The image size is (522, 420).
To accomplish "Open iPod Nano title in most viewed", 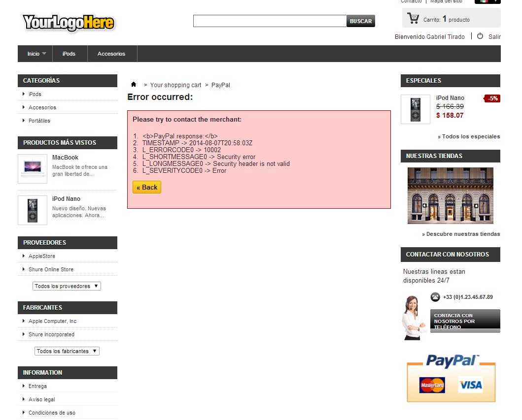I will point(66,198).
